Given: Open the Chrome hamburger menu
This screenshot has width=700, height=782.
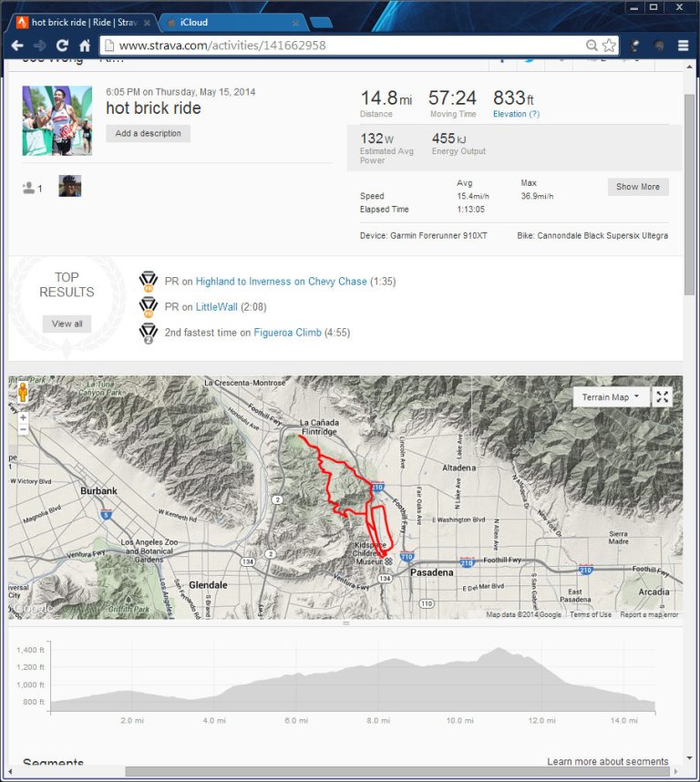Looking at the screenshot, I should (683, 44).
